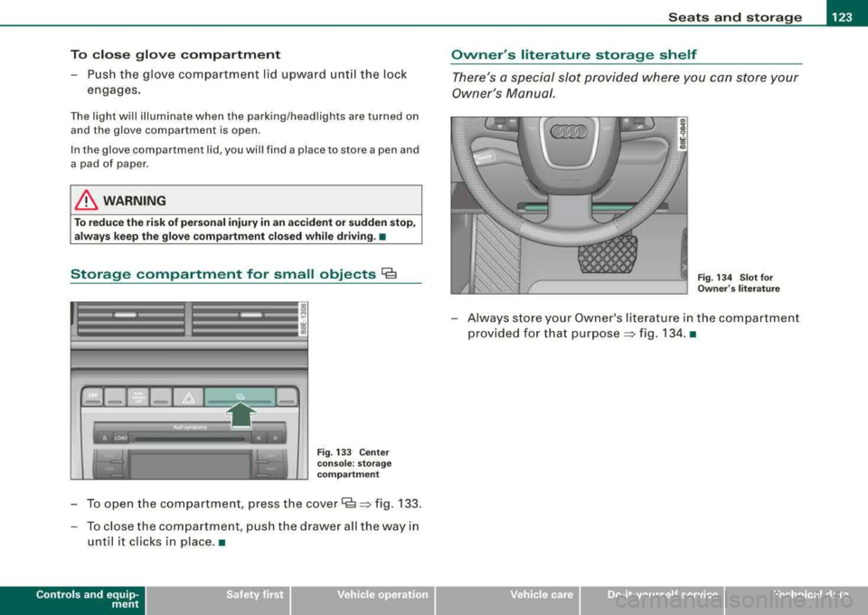The height and width of the screenshot is (615, 868).
Task: Open the 'Do-it-yourself service' tab
Action: (652, 600)
